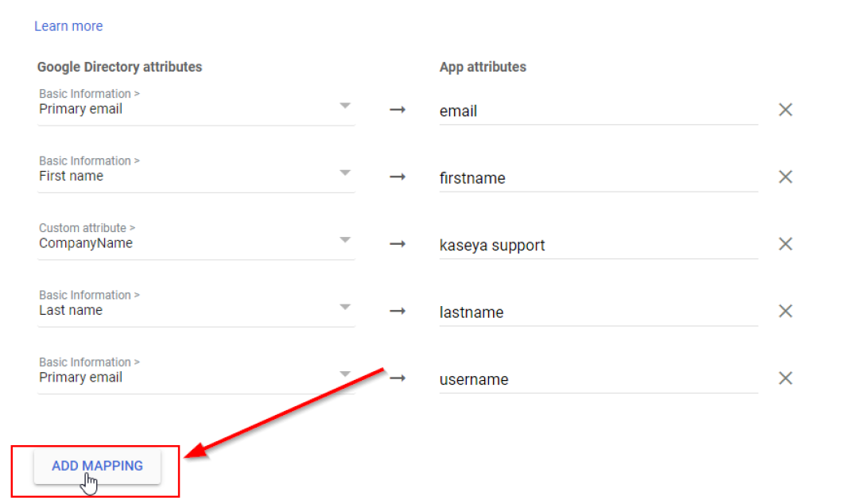Delete the firstname mapping row
The height and width of the screenshot is (504, 854).
click(785, 176)
